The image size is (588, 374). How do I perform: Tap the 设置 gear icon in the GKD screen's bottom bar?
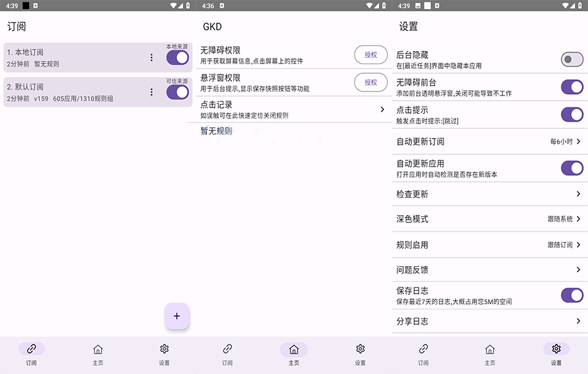pyautogui.click(x=361, y=349)
